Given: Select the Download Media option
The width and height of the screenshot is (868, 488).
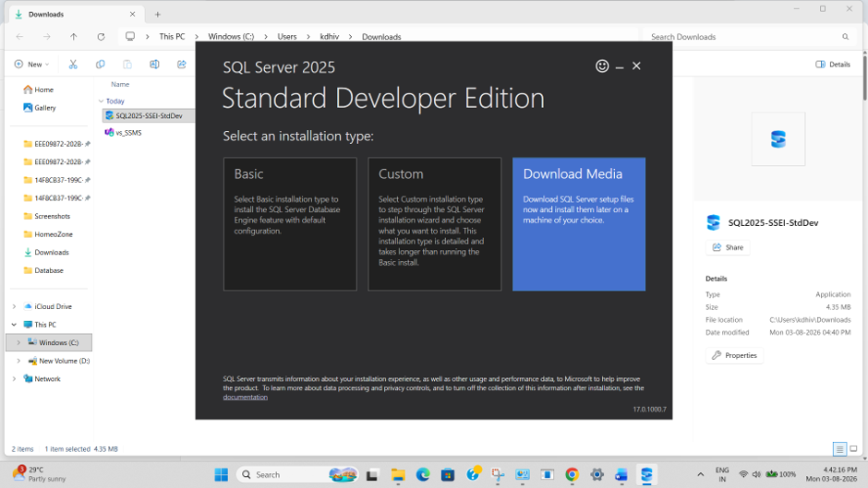Looking at the screenshot, I should pyautogui.click(x=578, y=224).
